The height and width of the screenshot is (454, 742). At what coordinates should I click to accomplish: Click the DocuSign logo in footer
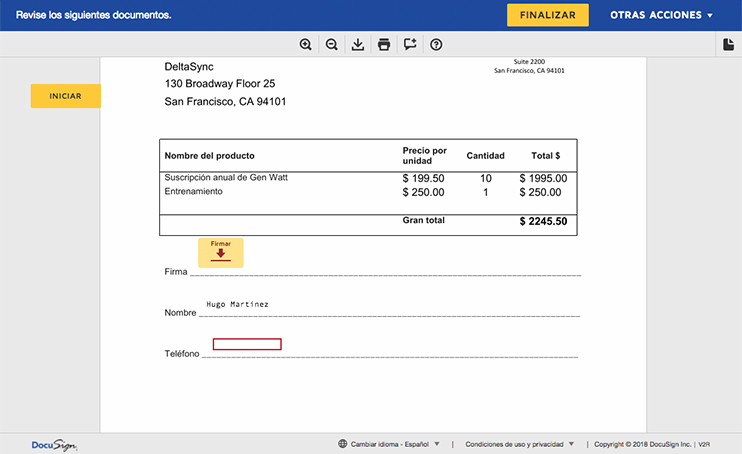(54, 445)
